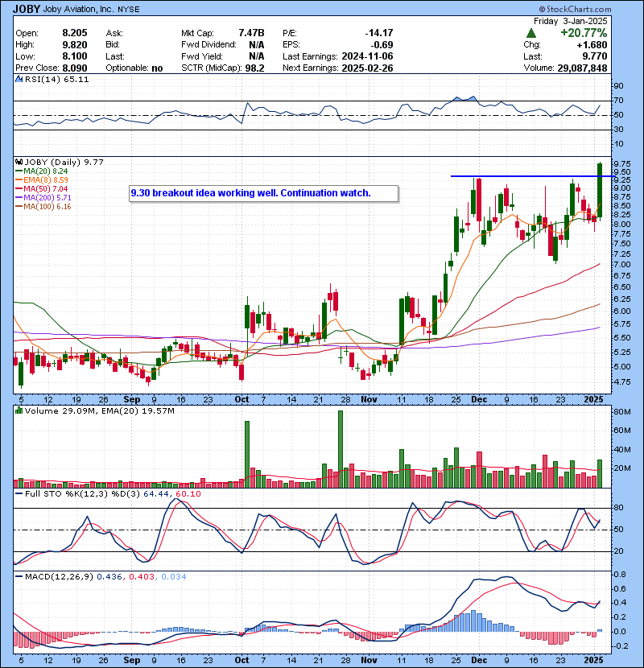Viewport: 644px width, 668px height.
Task: Click the Open price 8.205
Action: tap(75, 33)
